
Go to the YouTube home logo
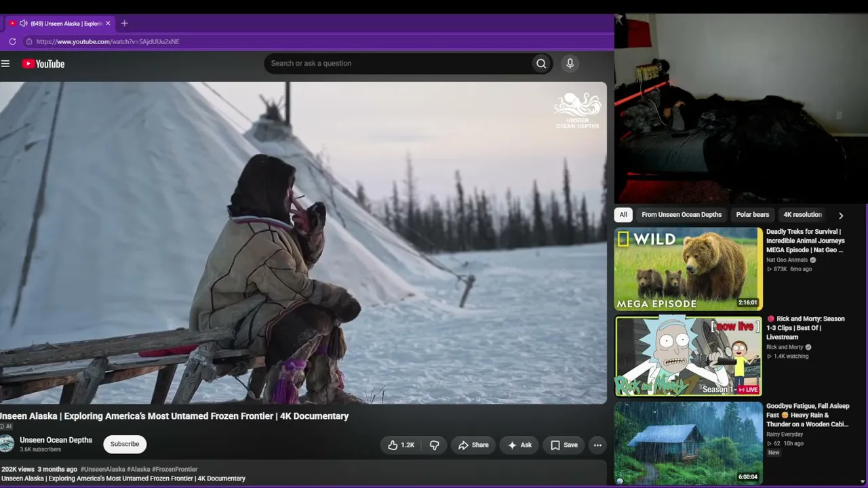(x=43, y=64)
